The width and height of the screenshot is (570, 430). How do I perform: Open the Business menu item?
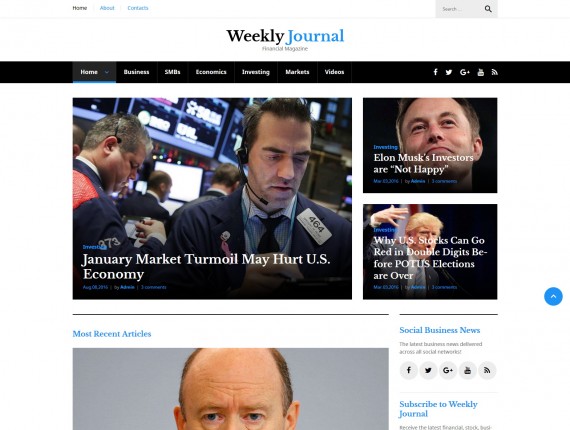(x=136, y=72)
